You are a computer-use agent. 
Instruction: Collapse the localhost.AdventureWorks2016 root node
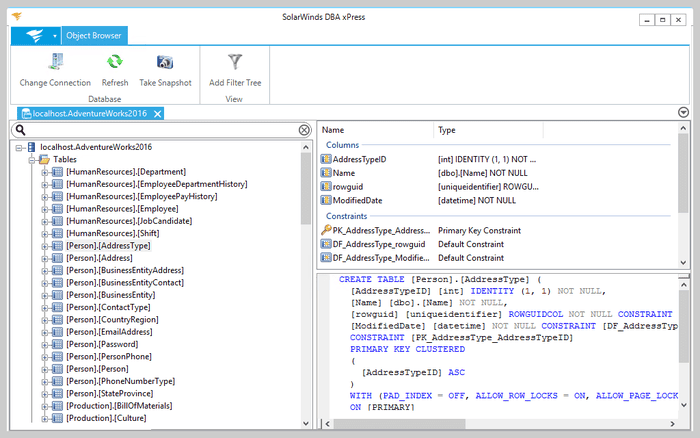(x=19, y=147)
